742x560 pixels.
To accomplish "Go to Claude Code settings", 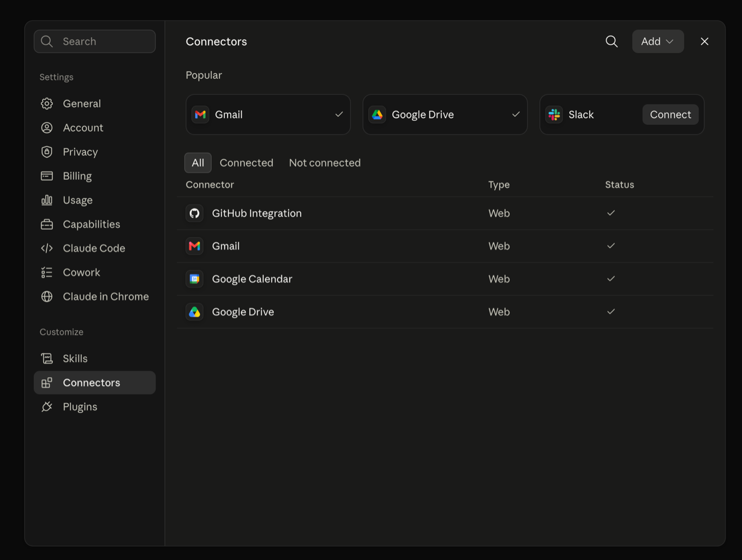I will [94, 248].
